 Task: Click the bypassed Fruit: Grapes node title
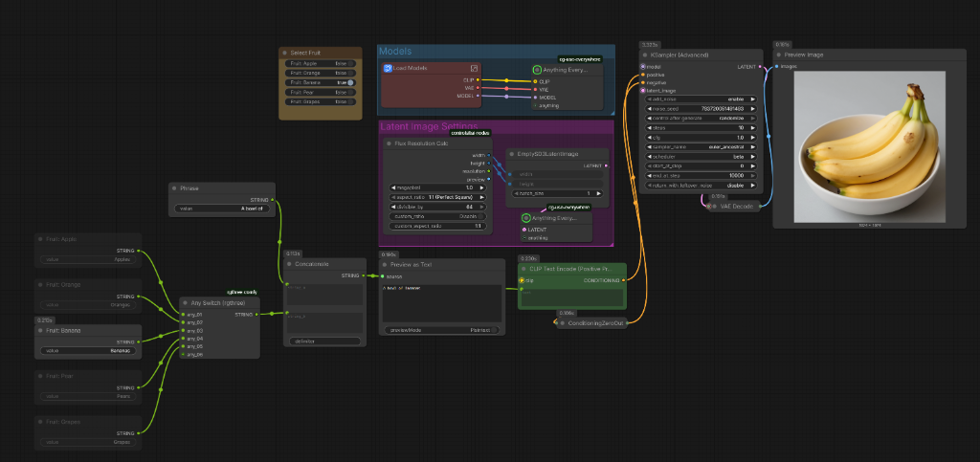63,422
